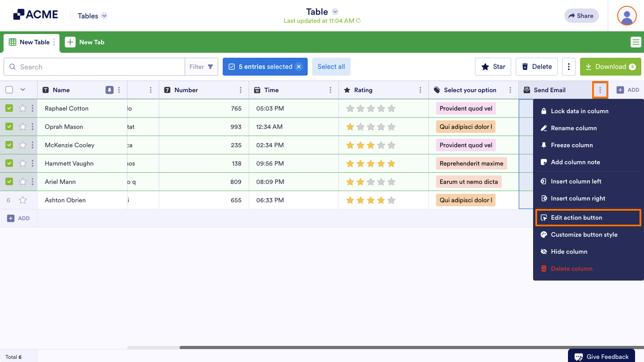Screen dimensions: 644x362
Task: Click Send Email column kebab menu
Action: click(600, 90)
